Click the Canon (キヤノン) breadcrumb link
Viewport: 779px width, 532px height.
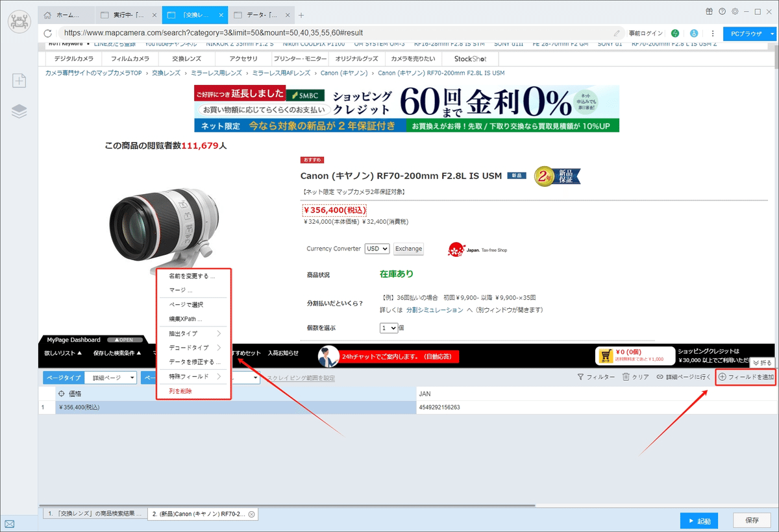click(345, 73)
